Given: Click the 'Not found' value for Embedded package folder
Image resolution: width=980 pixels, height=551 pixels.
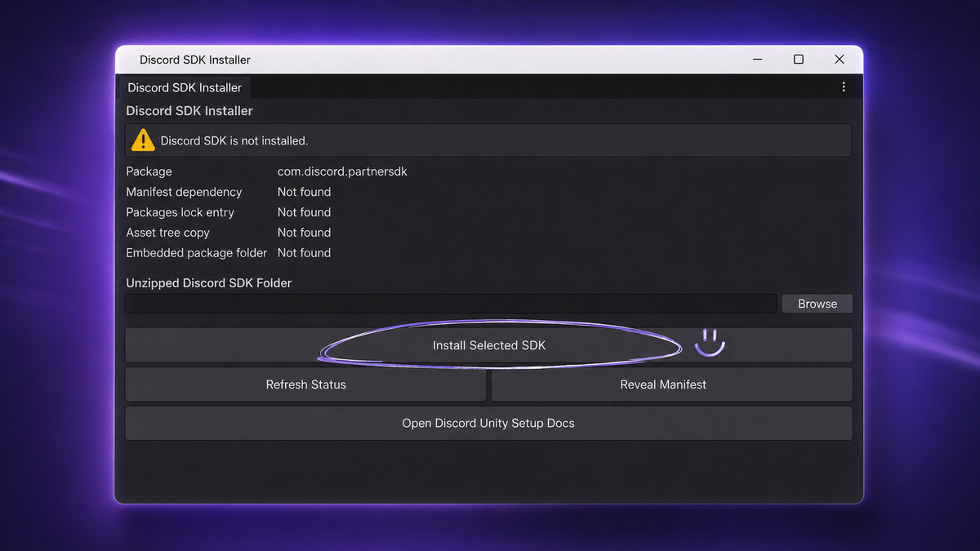Looking at the screenshot, I should pos(304,253).
